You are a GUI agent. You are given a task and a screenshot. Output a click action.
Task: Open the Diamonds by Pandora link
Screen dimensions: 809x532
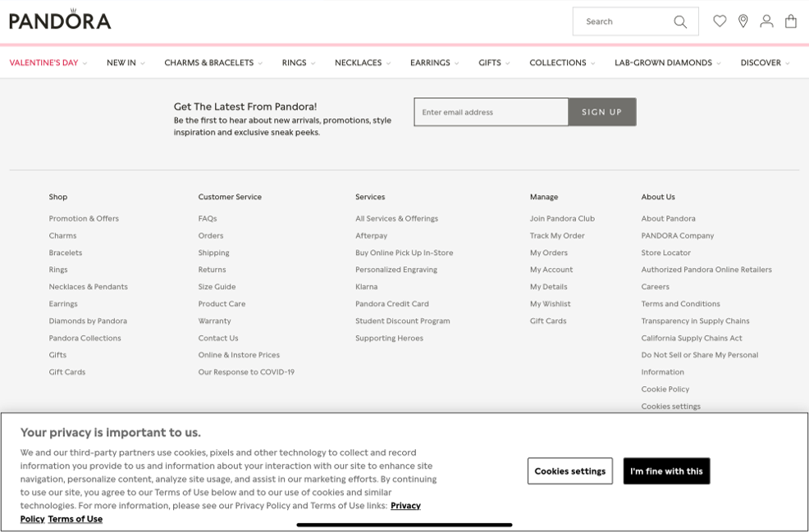coord(88,321)
